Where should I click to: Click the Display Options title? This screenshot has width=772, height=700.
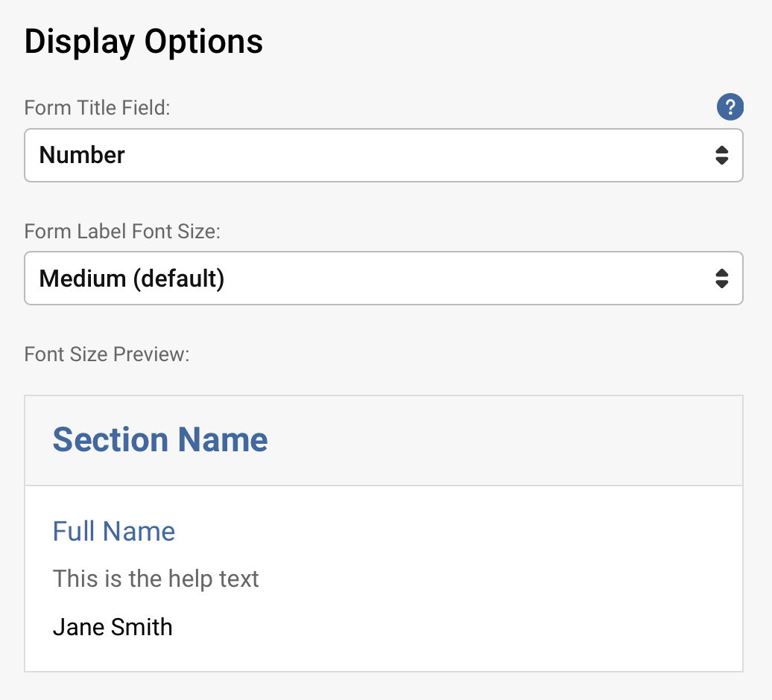(x=144, y=42)
